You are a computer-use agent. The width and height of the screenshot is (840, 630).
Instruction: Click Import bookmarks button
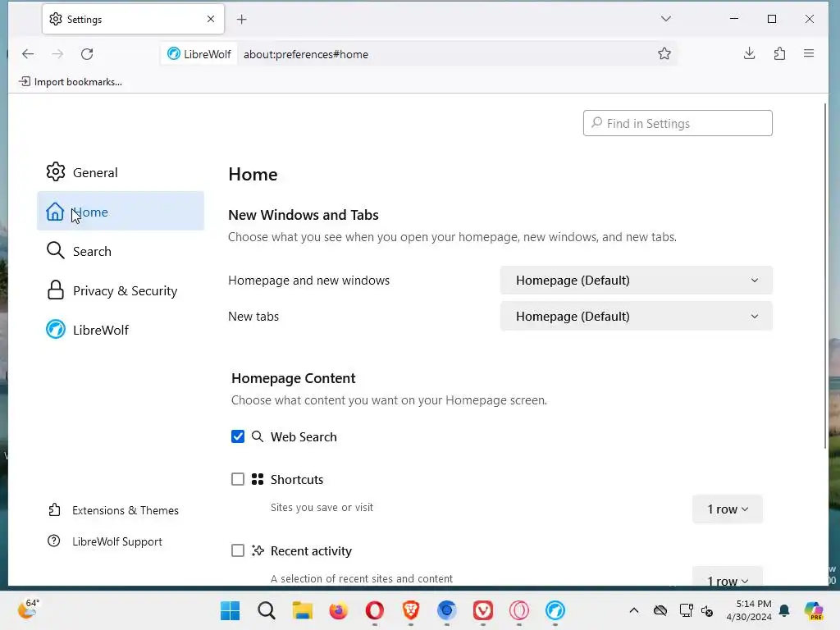[71, 81]
